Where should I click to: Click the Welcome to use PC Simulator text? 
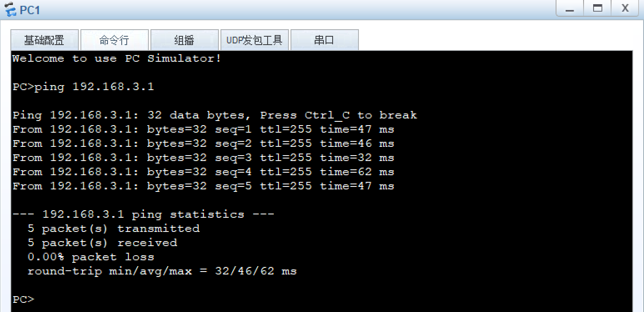(x=117, y=58)
